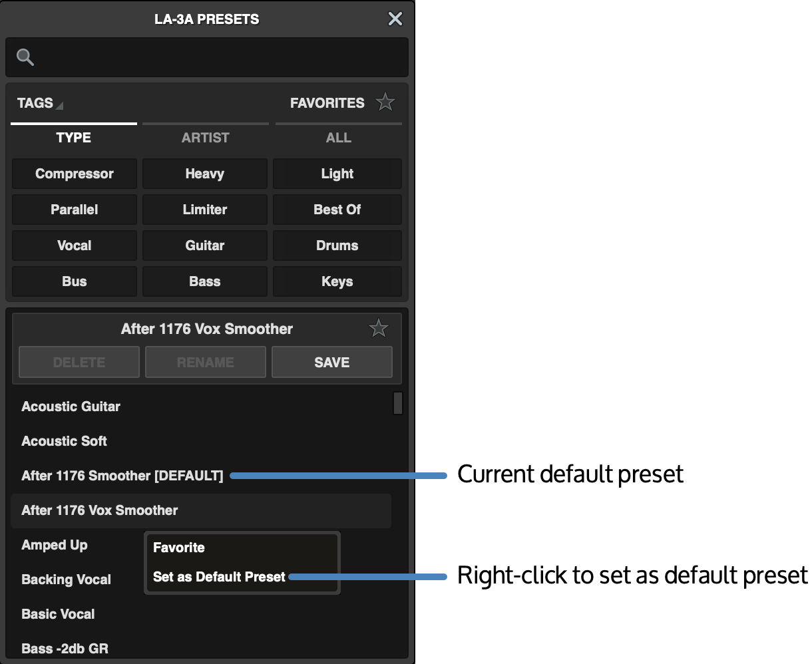Screen dimensions: 812x664
Task: Click in the preset search field
Action: [x=207, y=57]
